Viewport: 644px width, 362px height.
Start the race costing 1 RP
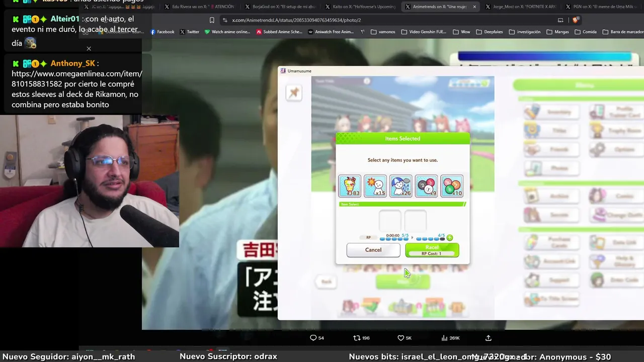[x=432, y=250]
